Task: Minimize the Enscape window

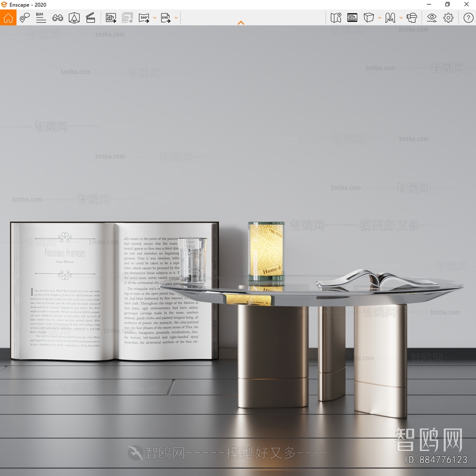Action: pyautogui.click(x=429, y=4)
